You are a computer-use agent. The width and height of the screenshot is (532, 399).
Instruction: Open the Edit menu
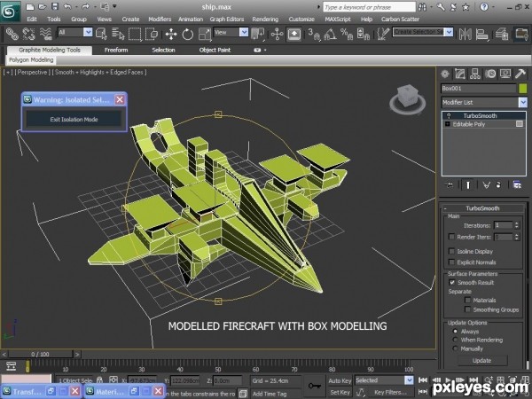click(x=32, y=19)
